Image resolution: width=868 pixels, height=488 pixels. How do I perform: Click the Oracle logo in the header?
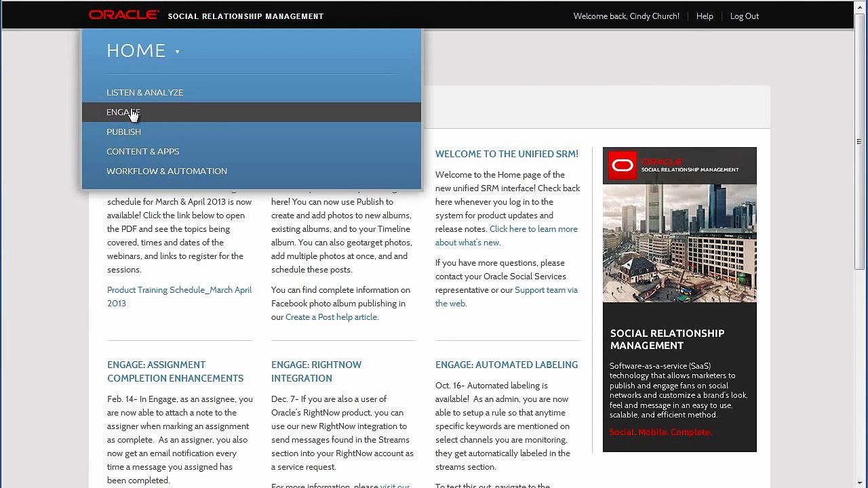click(124, 15)
